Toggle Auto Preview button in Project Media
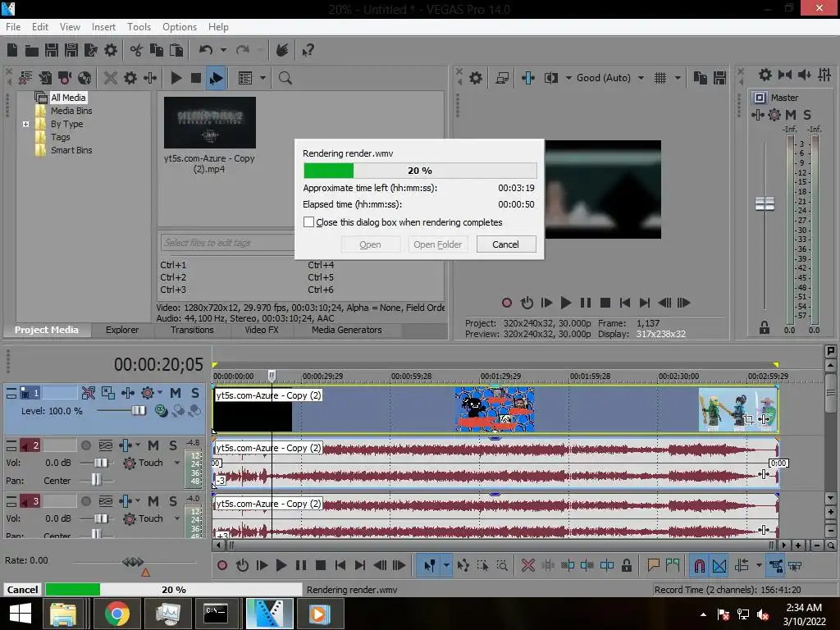The image size is (840, 630). click(x=216, y=78)
